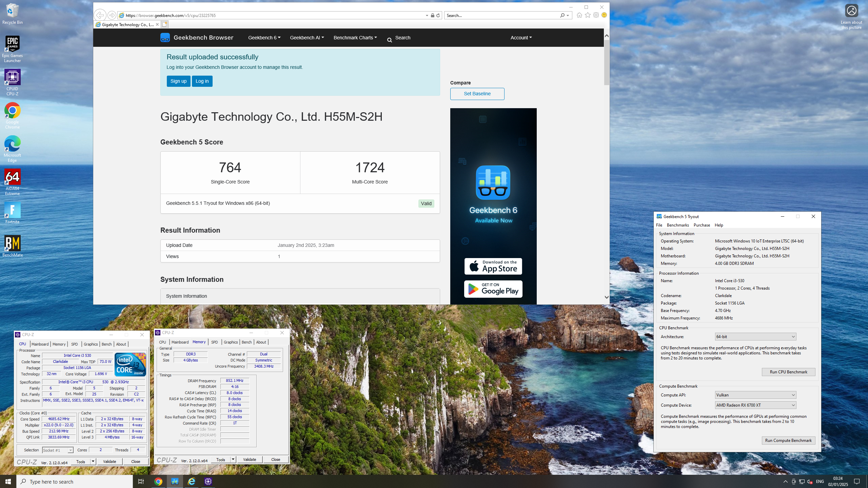
Task: Open CPUID CPU-Z desktop icon
Action: coord(12,82)
